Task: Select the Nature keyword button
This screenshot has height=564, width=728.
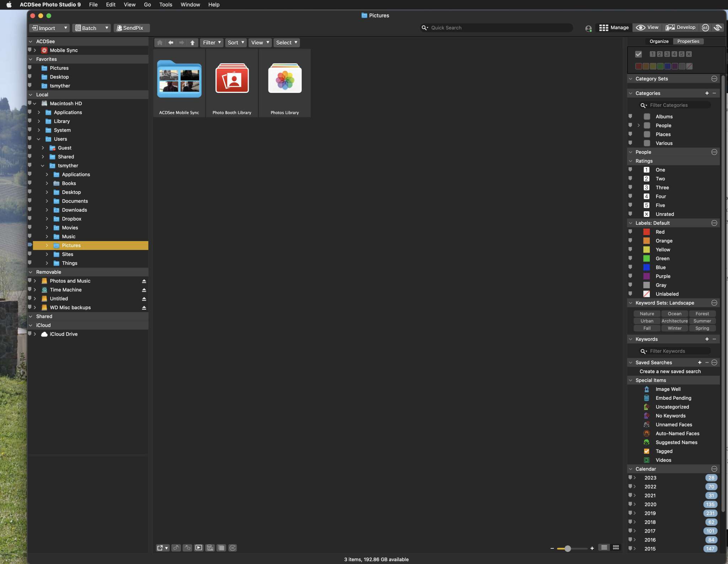Action: tap(647, 313)
